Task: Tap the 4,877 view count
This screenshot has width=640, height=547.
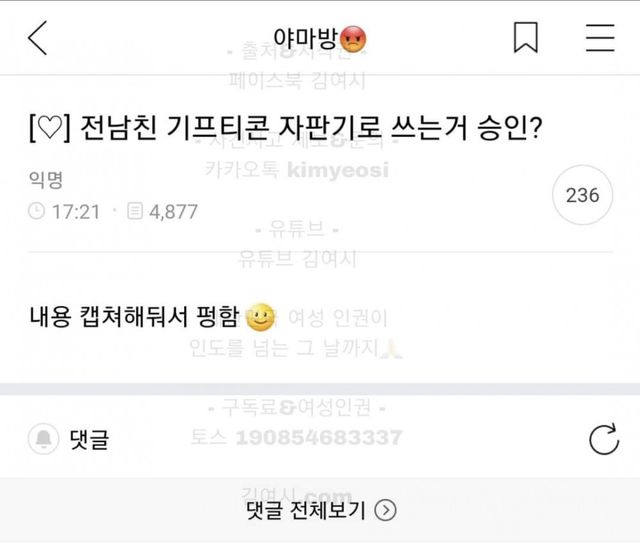Action: click(172, 211)
